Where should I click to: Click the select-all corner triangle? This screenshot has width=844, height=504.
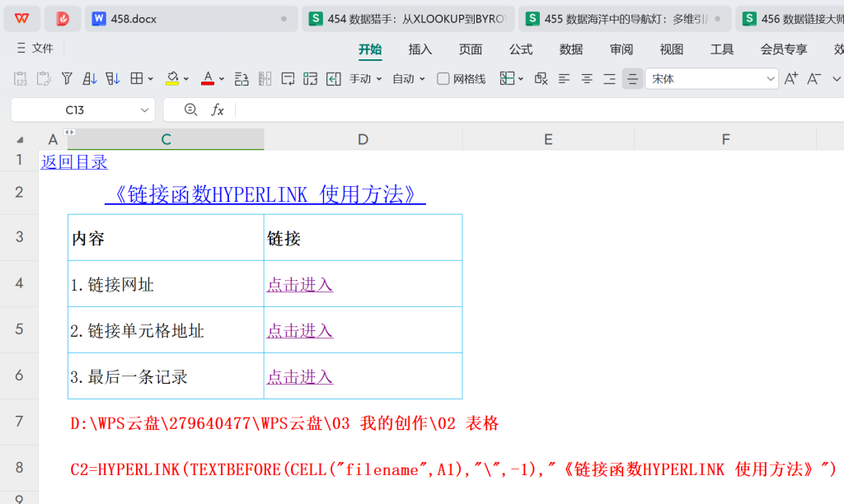(20, 140)
